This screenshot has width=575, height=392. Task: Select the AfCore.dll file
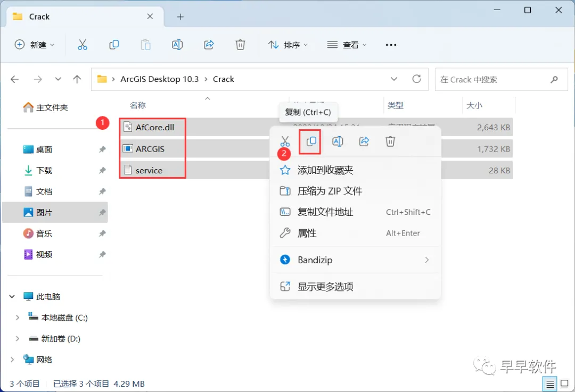pyautogui.click(x=155, y=128)
